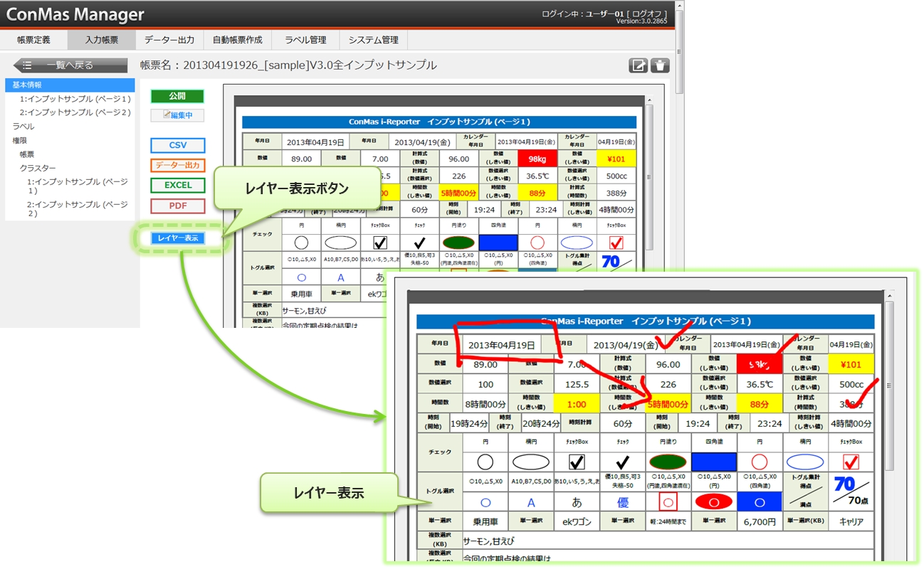This screenshot has width=924, height=569.
Task: Switch to the システム管理 tab
Action: coord(374,40)
